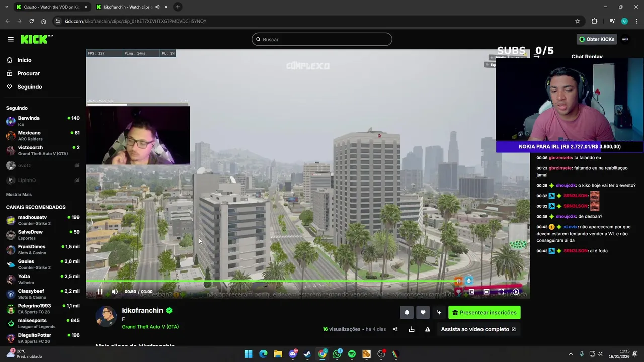Enter fullscreen video mode
Screen dimensions: 644x362
[x=501, y=292]
